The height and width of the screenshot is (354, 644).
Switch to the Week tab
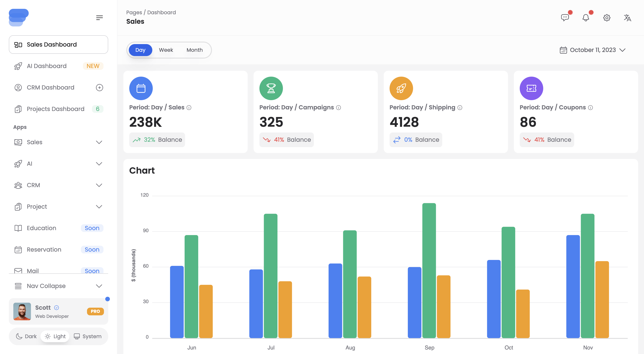coord(166,50)
